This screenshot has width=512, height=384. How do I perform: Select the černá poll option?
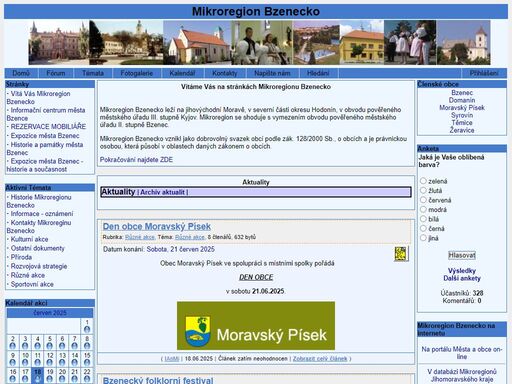[423, 228]
